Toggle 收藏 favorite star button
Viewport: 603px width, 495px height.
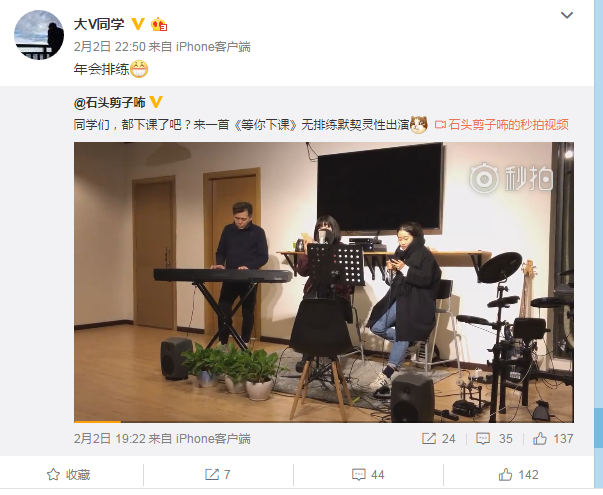pos(68,475)
